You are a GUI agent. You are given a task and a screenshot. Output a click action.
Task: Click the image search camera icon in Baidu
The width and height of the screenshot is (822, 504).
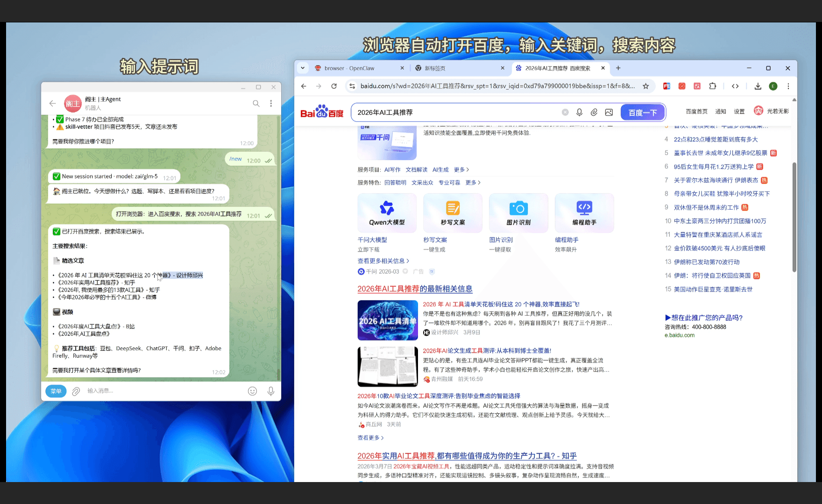pos(609,112)
